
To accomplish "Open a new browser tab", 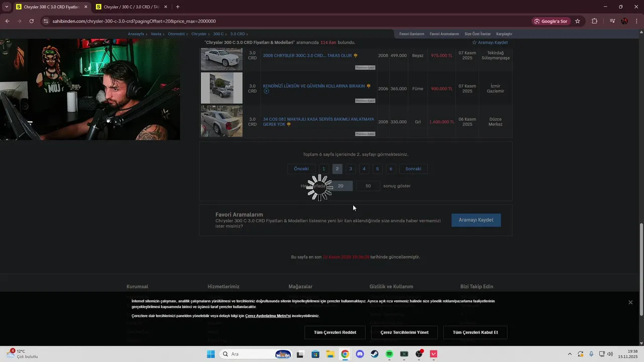I will [x=178, y=7].
